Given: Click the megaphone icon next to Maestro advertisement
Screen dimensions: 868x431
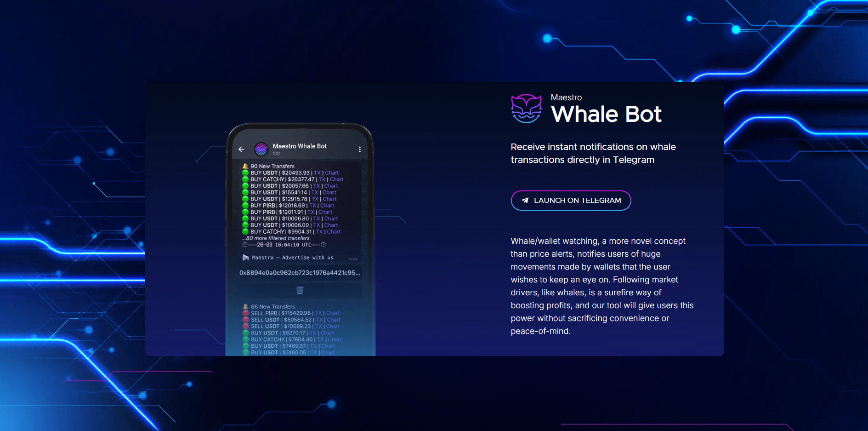Looking at the screenshot, I should 245,257.
